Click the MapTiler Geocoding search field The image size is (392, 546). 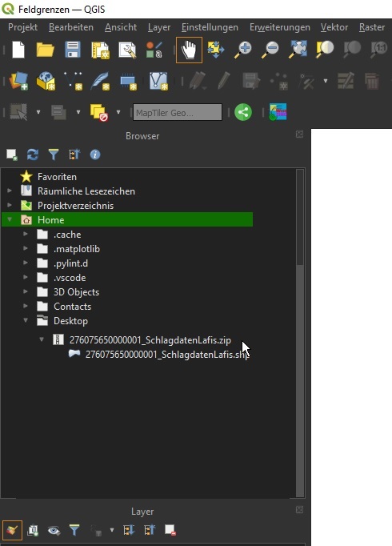coord(178,112)
